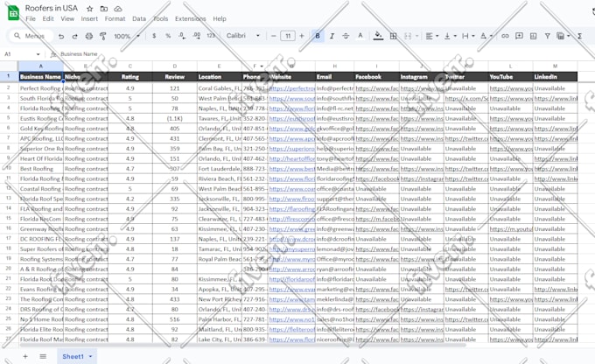Select the Business Name header cell
595x364 pixels.
point(41,77)
